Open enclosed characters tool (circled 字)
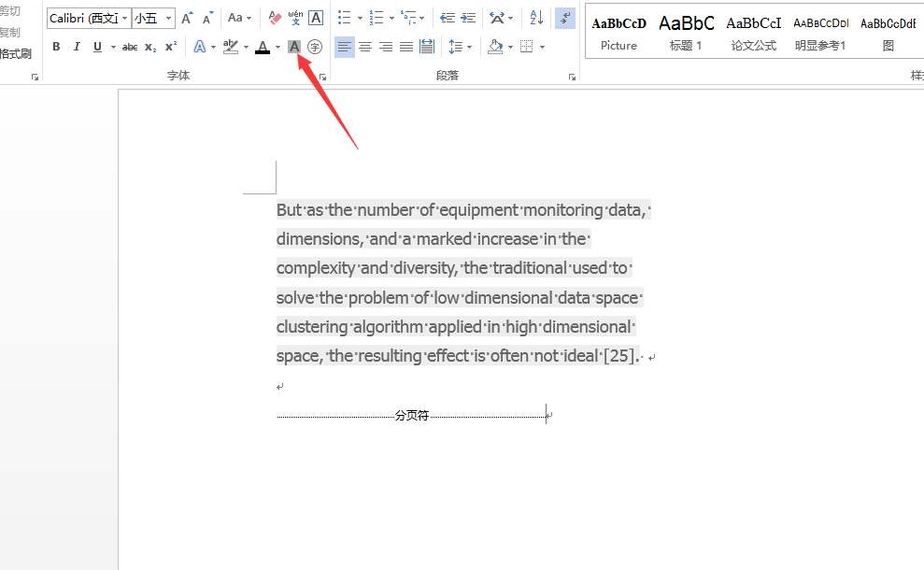The width and height of the screenshot is (924, 570). (x=315, y=47)
